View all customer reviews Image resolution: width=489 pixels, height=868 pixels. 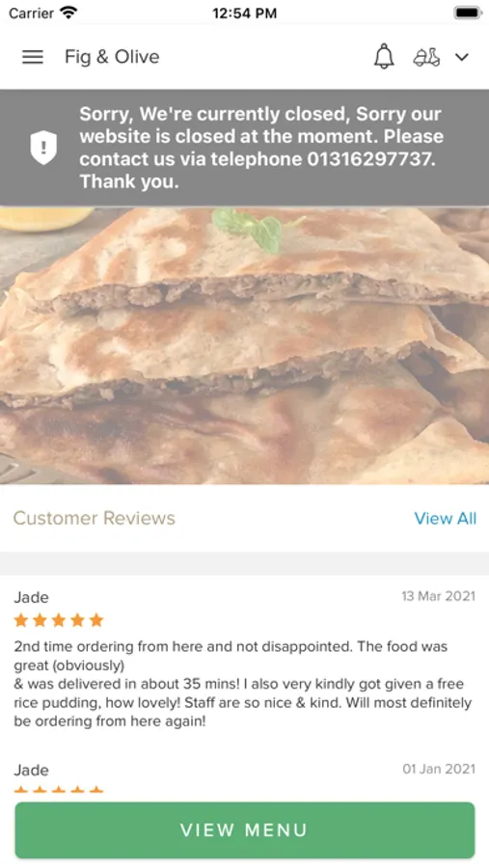tap(446, 518)
